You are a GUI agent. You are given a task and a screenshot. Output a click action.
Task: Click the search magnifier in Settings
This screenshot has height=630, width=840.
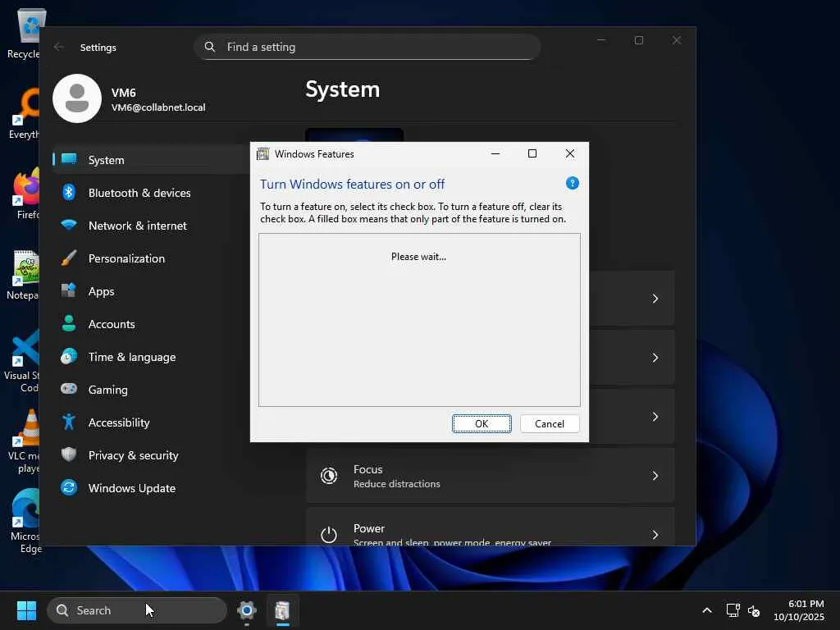pyautogui.click(x=210, y=47)
